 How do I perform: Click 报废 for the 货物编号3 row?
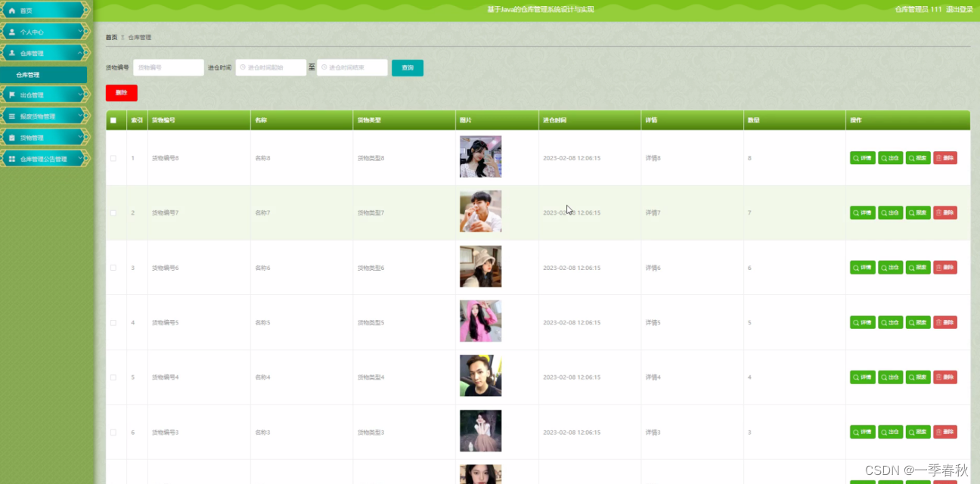pyautogui.click(x=918, y=432)
